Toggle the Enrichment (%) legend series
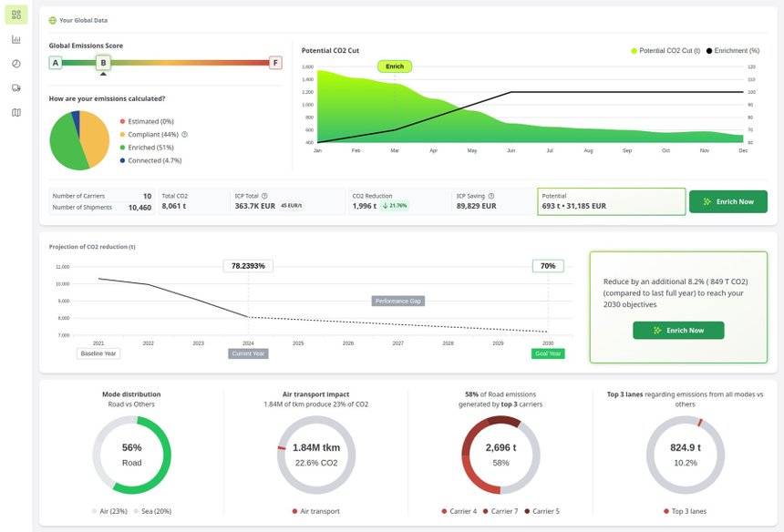This screenshot has width=784, height=532. (733, 50)
